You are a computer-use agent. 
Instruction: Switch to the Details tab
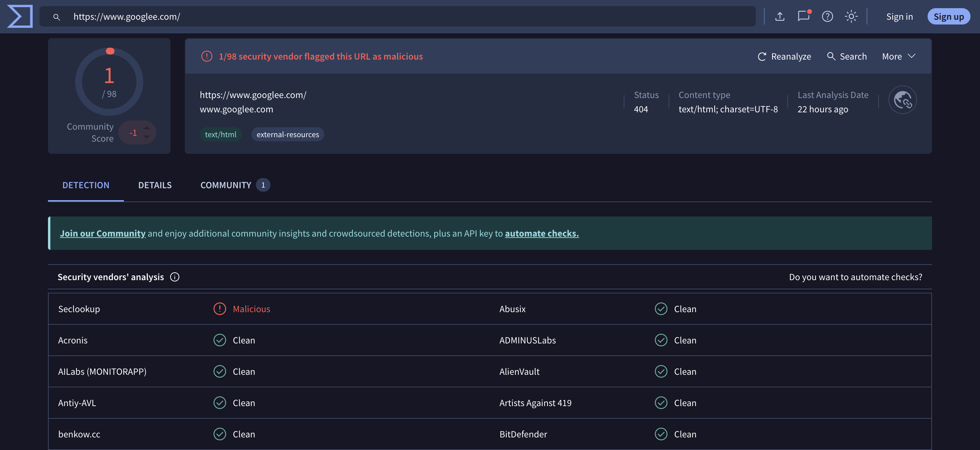(155, 185)
